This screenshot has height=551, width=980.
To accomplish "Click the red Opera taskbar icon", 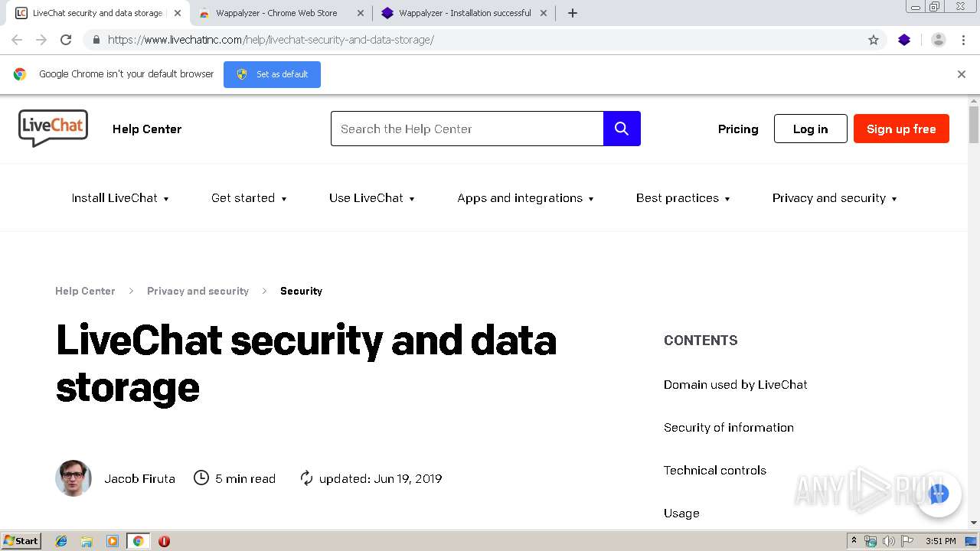I will click(164, 541).
